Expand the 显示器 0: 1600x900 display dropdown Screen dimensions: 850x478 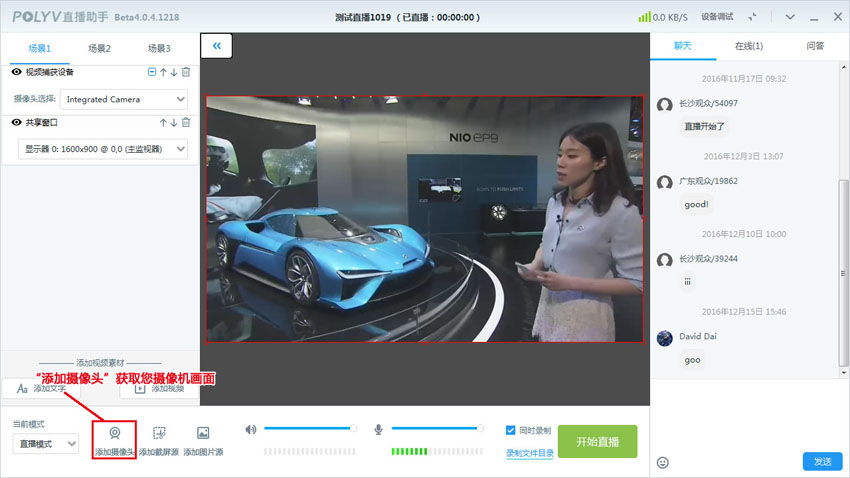(103, 148)
